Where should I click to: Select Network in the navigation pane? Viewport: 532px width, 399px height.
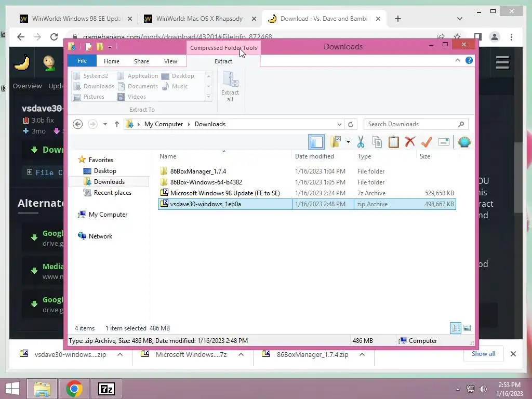click(x=100, y=236)
